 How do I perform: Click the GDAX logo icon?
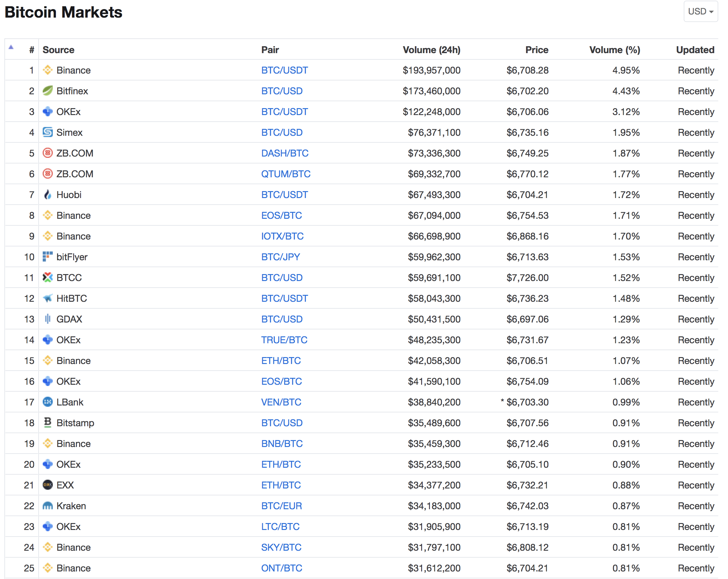point(48,319)
